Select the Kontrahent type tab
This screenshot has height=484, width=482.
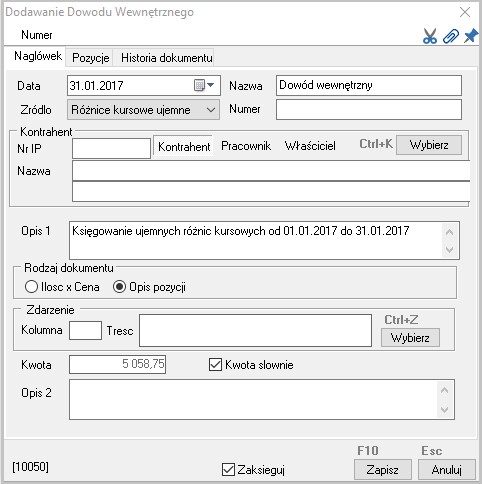pyautogui.click(x=184, y=146)
